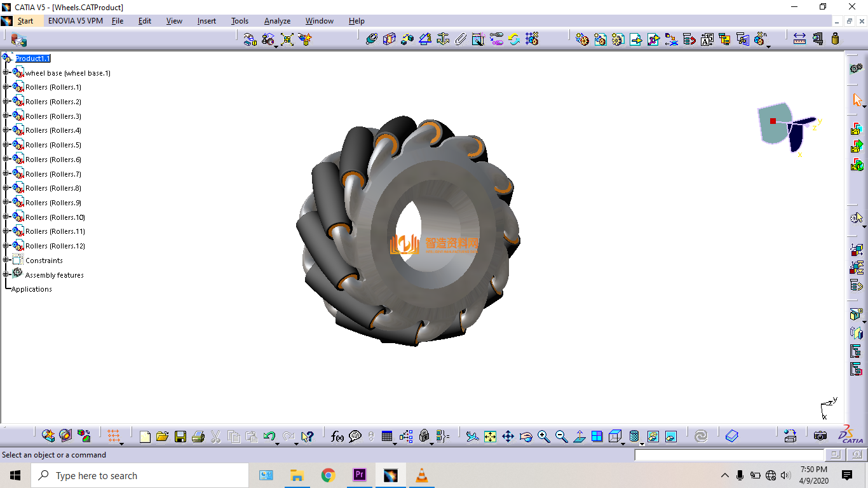Toggle the Multi-View quad window icon
Viewport: 868px width, 488px height.
(x=597, y=437)
